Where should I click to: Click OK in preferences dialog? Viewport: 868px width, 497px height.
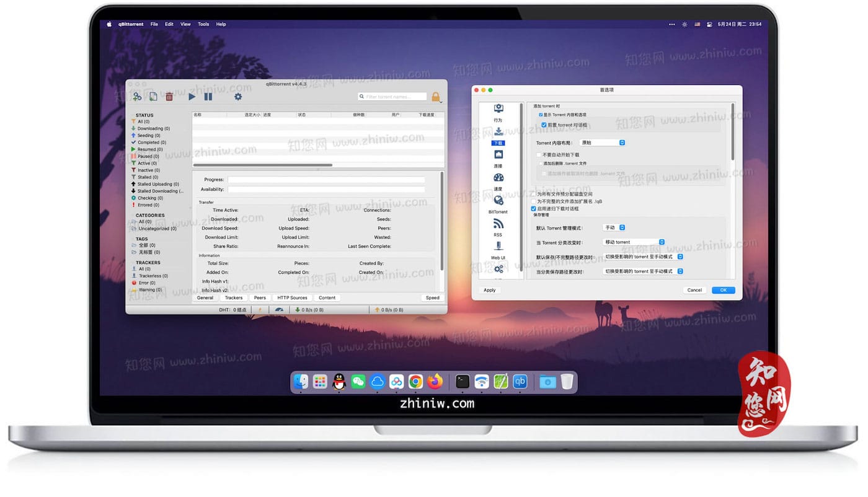pyautogui.click(x=724, y=290)
